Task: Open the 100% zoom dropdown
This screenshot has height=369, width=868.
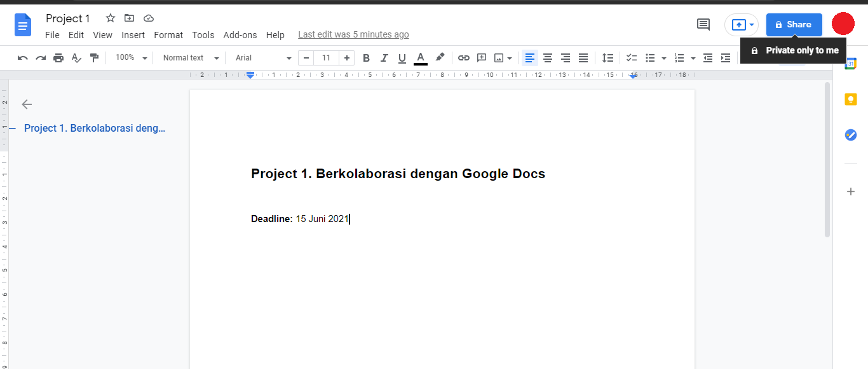Action: (131, 58)
